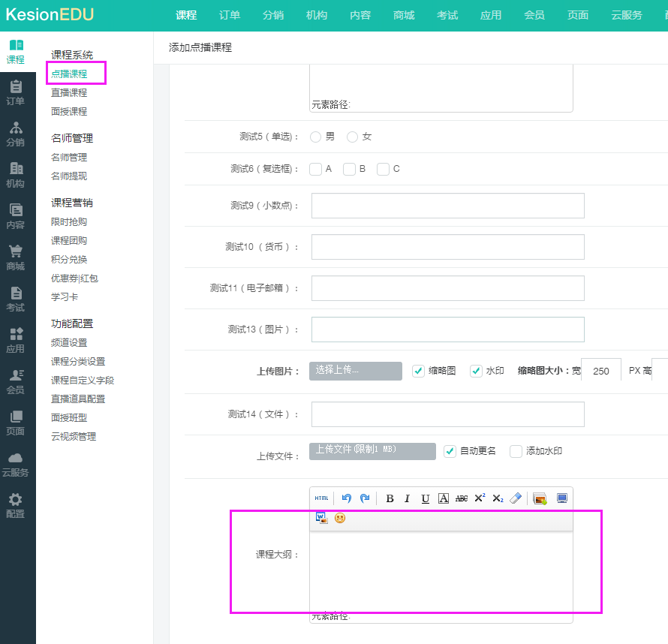Open 优惠券|红包 link in course marketing

tap(74, 278)
